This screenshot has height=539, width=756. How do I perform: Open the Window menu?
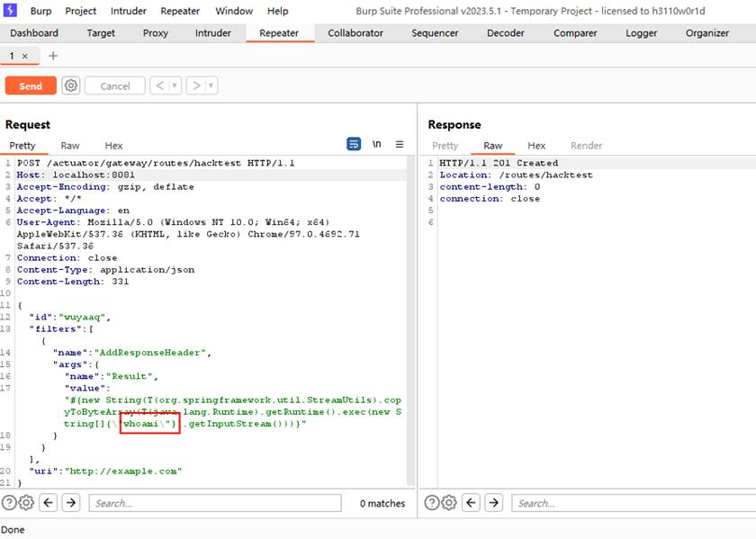click(234, 11)
